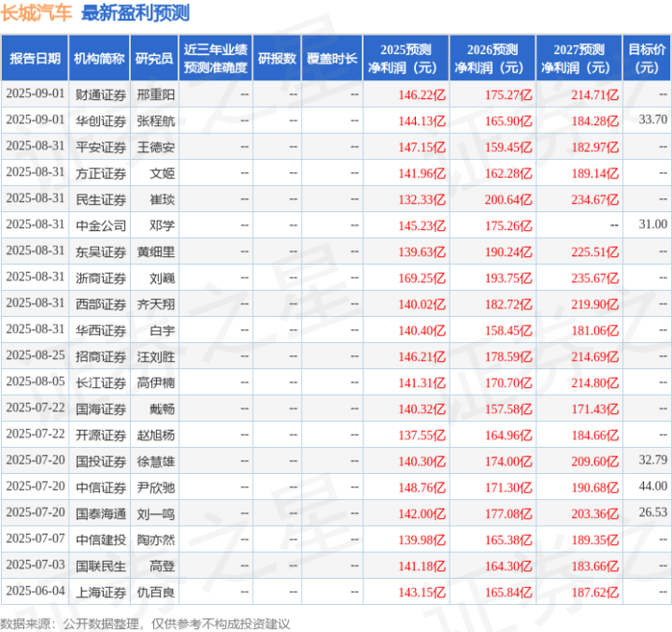Click target price 32.79

coord(652,460)
